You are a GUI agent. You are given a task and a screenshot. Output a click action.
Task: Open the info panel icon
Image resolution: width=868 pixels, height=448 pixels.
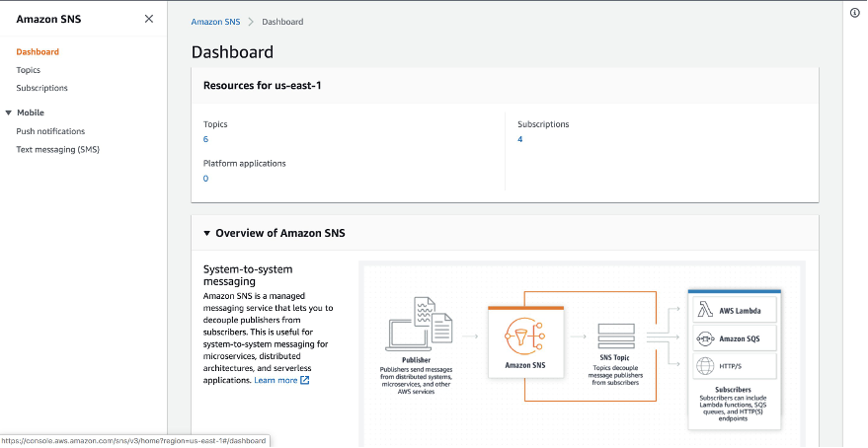click(855, 13)
